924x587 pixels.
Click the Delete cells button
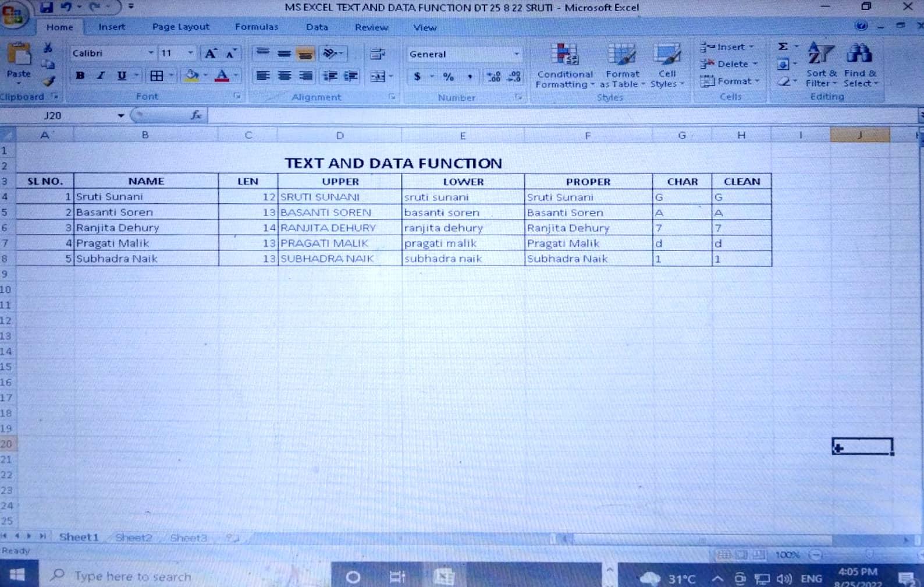[x=729, y=64]
